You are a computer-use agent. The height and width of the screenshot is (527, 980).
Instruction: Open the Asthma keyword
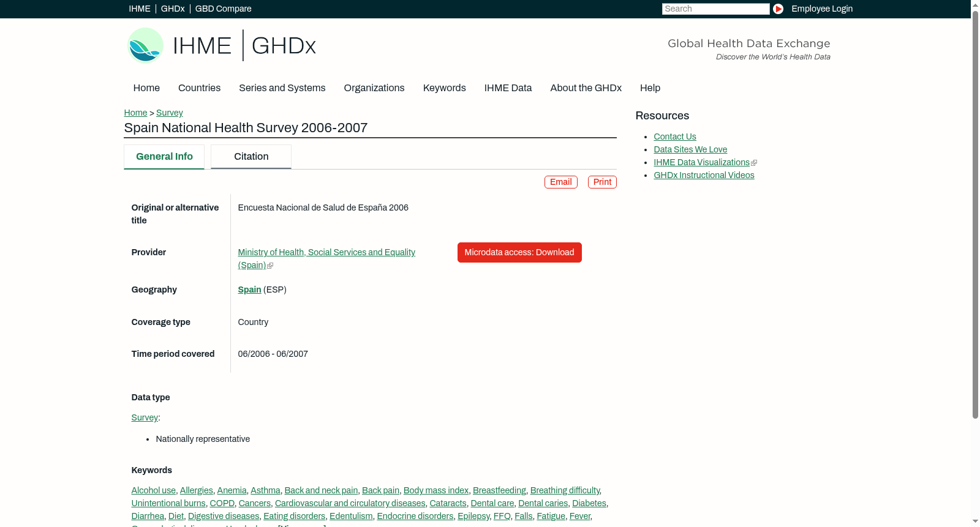tap(265, 490)
